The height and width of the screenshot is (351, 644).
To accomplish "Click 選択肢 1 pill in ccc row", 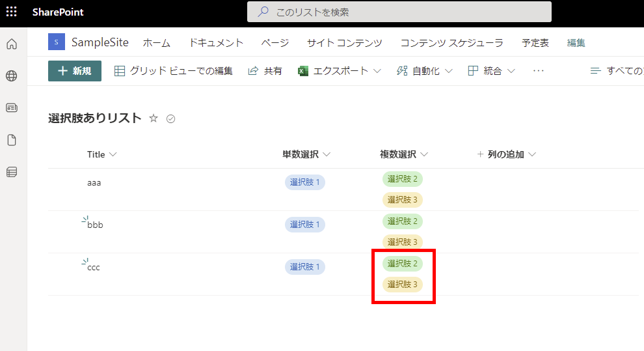I will coord(304,267).
